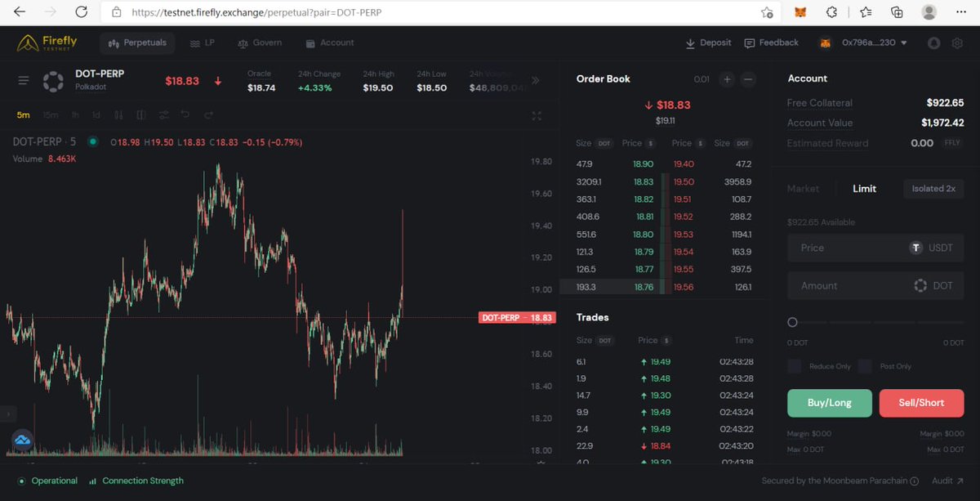980x501 pixels.
Task: Switch chart to 1h timeframe
Action: [x=75, y=115]
